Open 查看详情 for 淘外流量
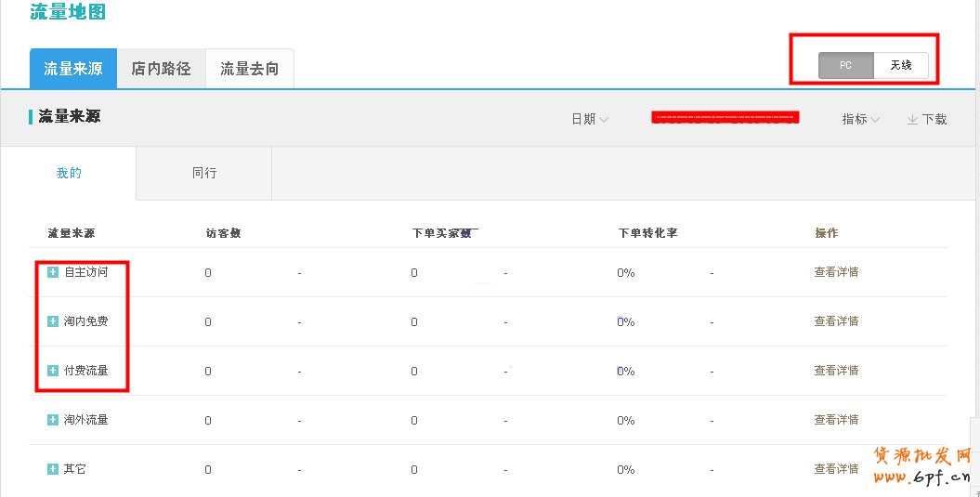 pos(836,420)
